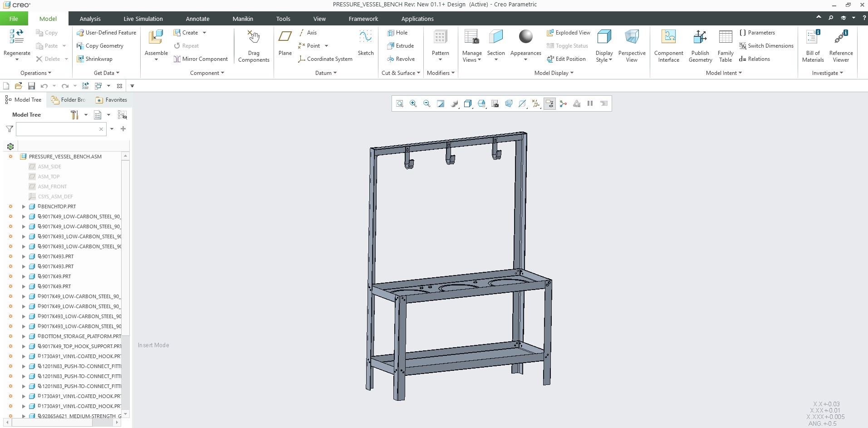Create a datum Plane
This screenshot has width=868, height=428.
285,37
